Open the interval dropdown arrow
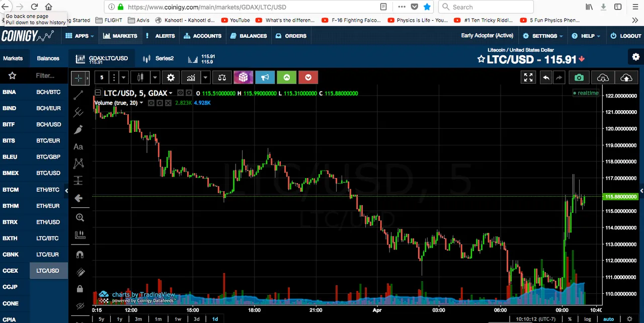The width and height of the screenshot is (644, 323). [x=123, y=77]
